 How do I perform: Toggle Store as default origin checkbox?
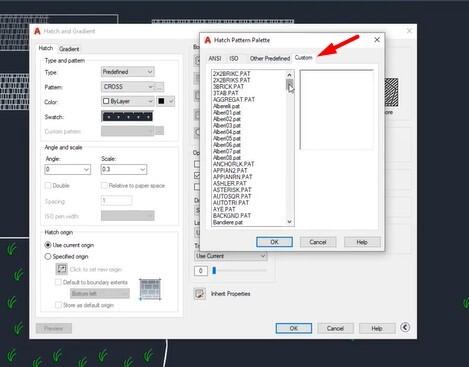(x=58, y=305)
